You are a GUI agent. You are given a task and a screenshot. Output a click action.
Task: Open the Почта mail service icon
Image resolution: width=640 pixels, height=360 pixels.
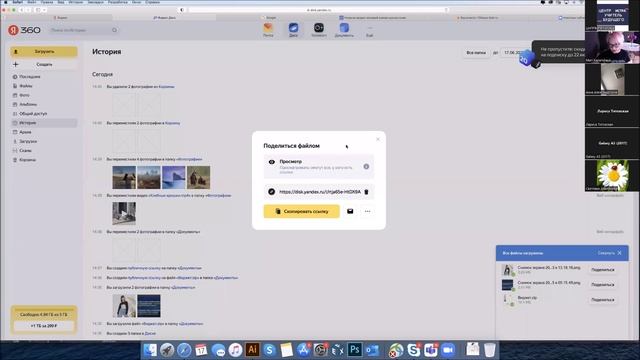coord(268,29)
